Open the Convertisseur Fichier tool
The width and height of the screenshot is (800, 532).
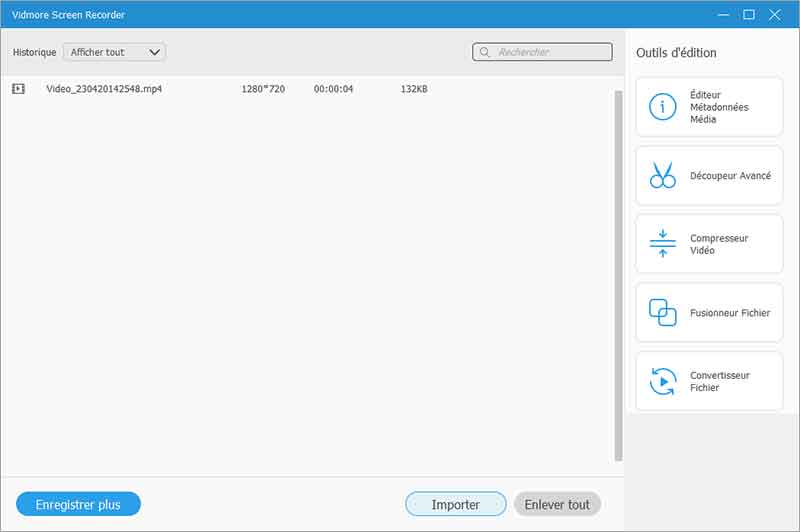(x=709, y=381)
